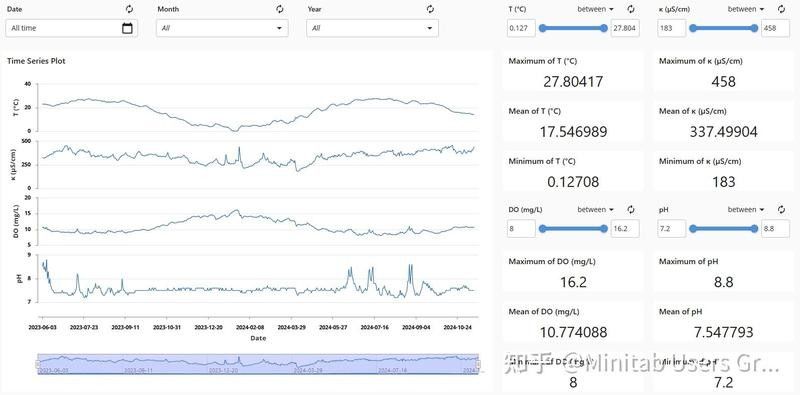Viewport: 800px width, 395px height.
Task: Click the 2023-06-03 date axis label
Action: pos(42,327)
